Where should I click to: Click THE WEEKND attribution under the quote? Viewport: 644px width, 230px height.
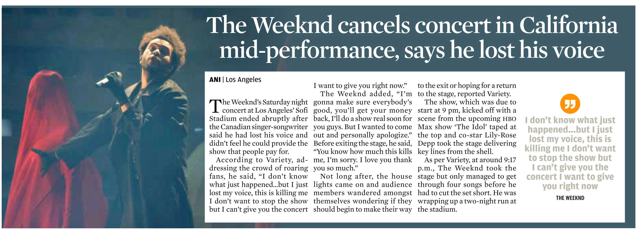(570, 198)
